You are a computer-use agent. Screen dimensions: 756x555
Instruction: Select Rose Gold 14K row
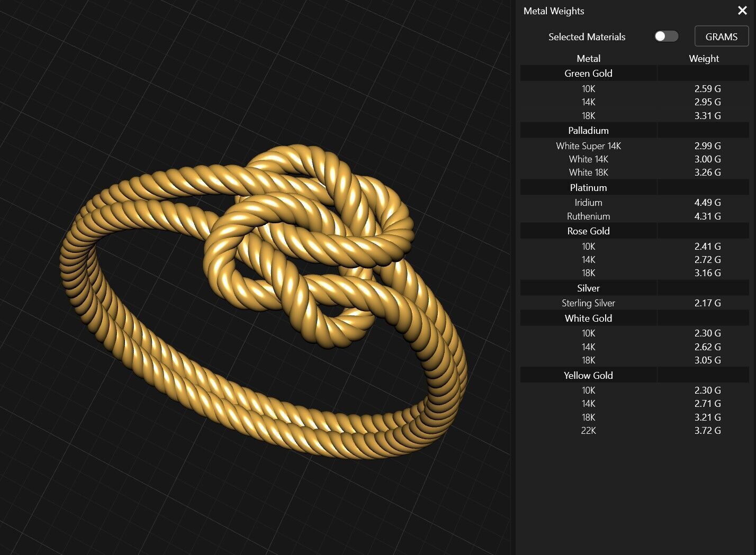pyautogui.click(x=634, y=260)
